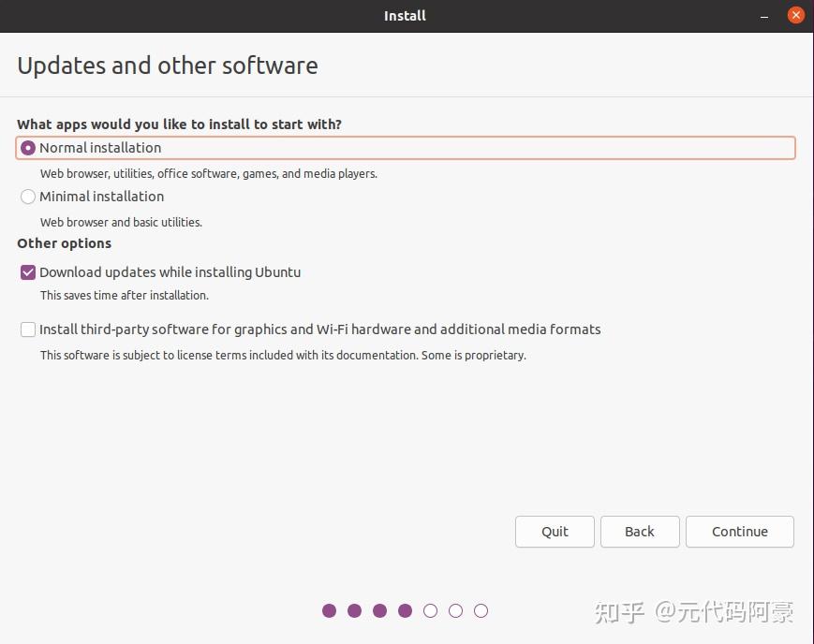Click the fifth unfilled progress dot

click(x=430, y=610)
